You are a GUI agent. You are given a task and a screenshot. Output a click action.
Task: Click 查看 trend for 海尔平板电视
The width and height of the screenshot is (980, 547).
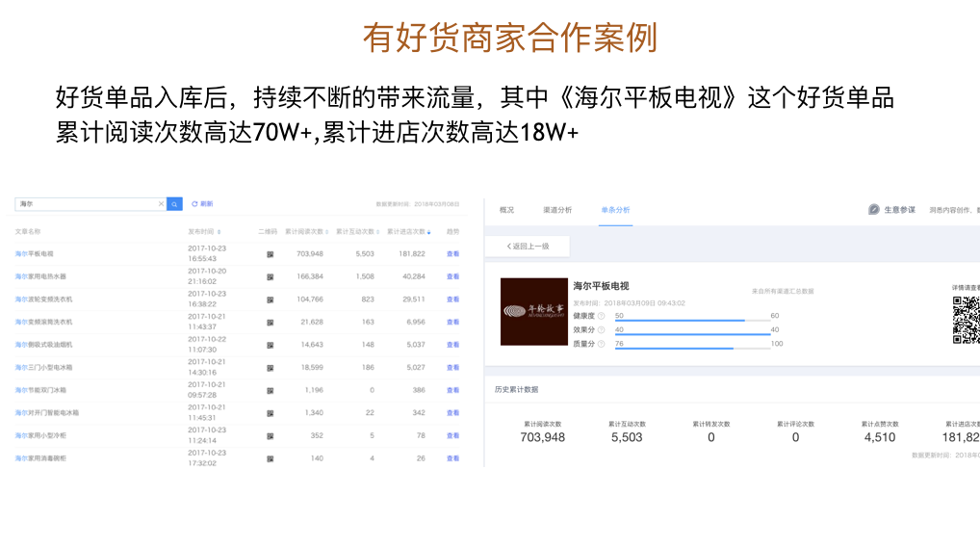tap(453, 254)
